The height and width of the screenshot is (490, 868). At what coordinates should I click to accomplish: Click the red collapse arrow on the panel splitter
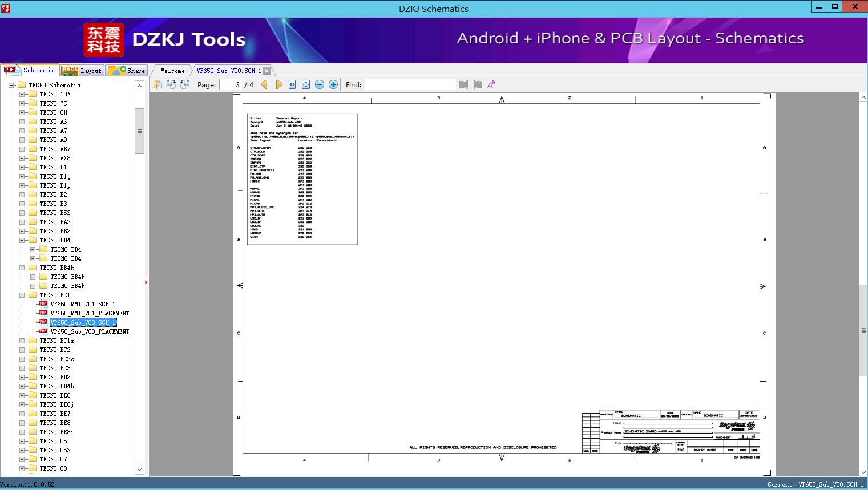[x=146, y=282]
